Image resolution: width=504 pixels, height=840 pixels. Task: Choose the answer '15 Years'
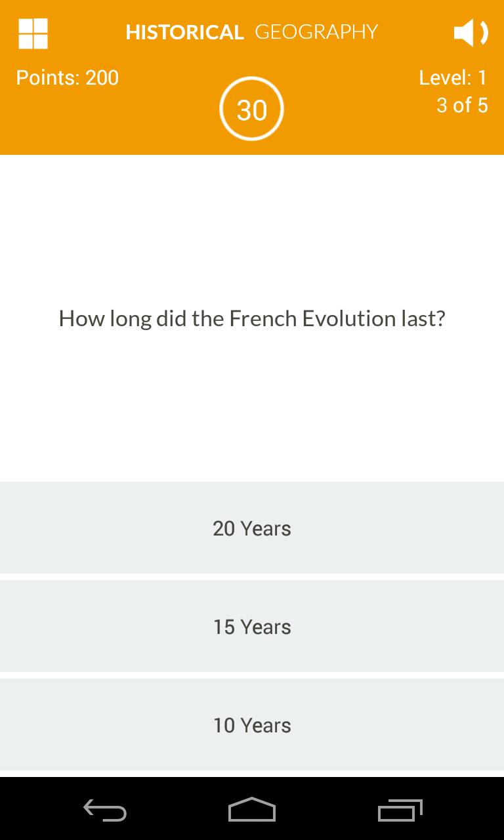click(x=252, y=626)
